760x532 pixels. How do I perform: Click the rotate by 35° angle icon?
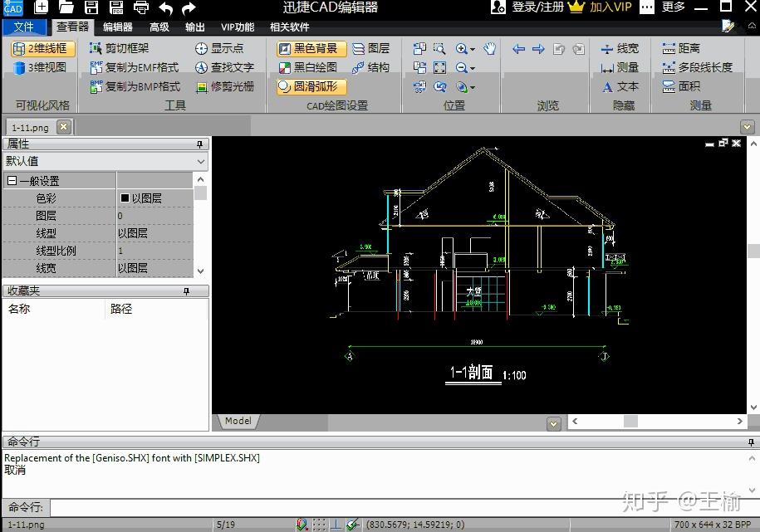419,86
